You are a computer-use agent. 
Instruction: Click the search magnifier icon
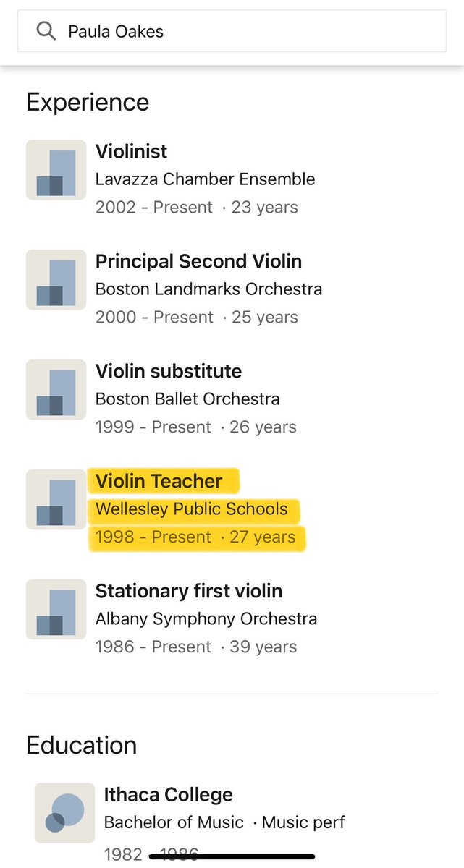[x=46, y=31]
